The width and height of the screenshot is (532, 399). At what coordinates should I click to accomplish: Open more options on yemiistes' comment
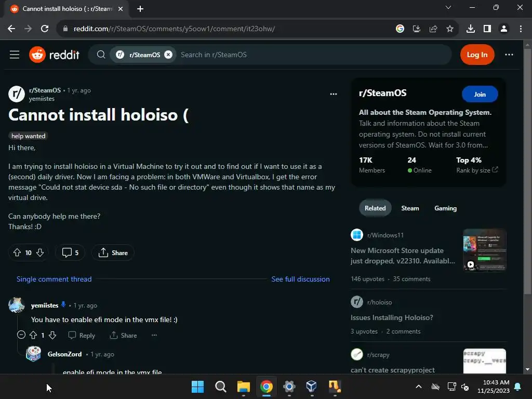coord(154,335)
